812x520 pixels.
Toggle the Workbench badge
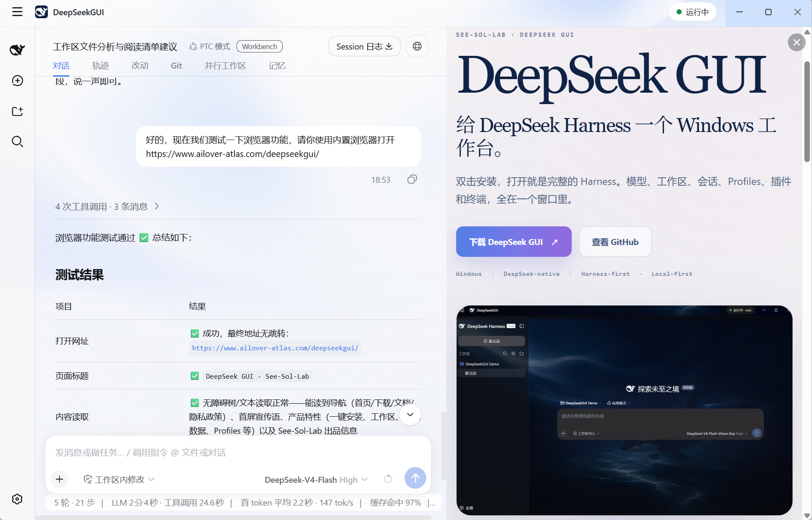(x=259, y=47)
